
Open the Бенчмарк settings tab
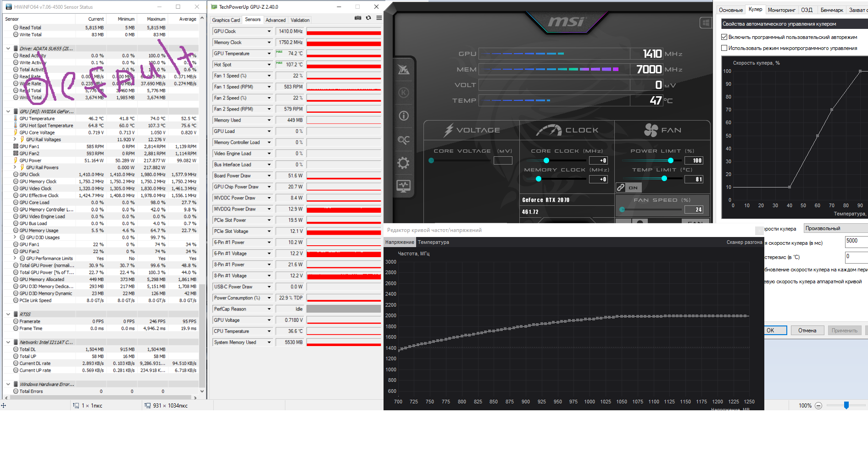832,10
